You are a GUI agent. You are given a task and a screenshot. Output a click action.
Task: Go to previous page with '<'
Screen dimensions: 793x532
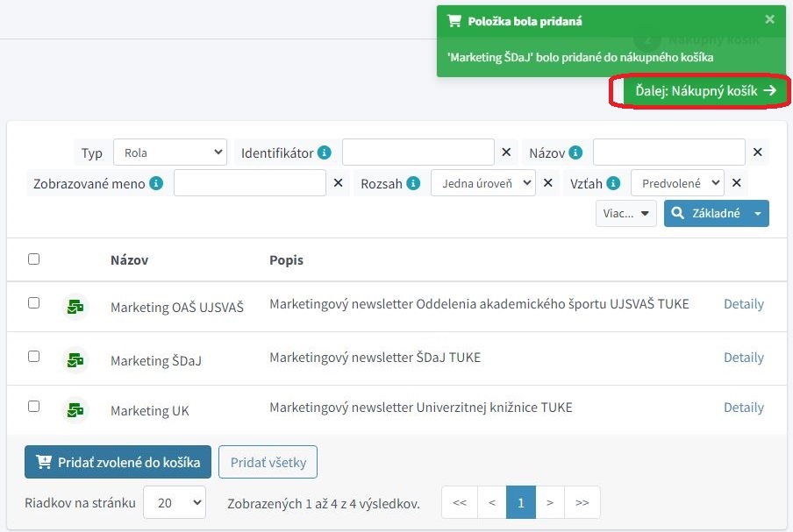(x=491, y=502)
